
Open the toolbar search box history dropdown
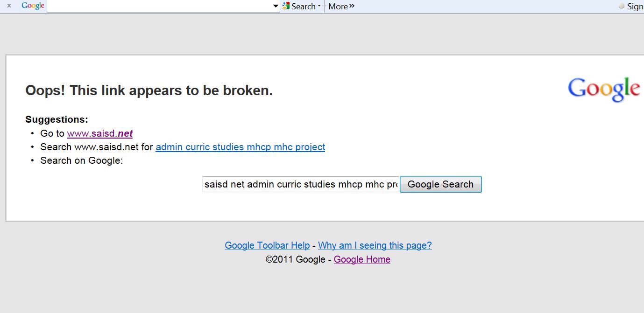coord(276,7)
